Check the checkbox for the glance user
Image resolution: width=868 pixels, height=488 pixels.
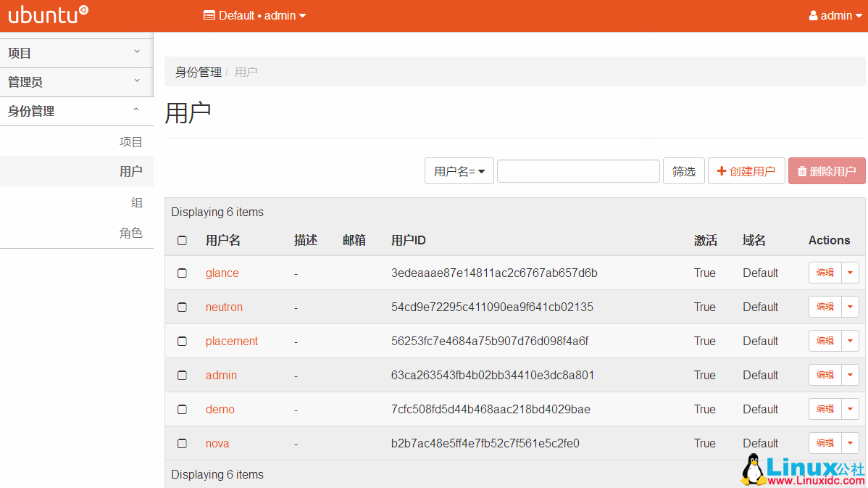pyautogui.click(x=182, y=273)
